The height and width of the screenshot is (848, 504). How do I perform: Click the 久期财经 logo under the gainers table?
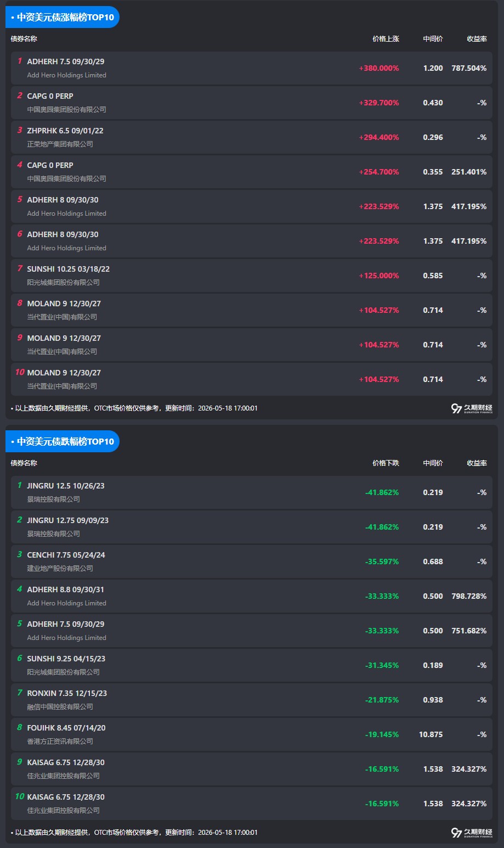point(472,408)
